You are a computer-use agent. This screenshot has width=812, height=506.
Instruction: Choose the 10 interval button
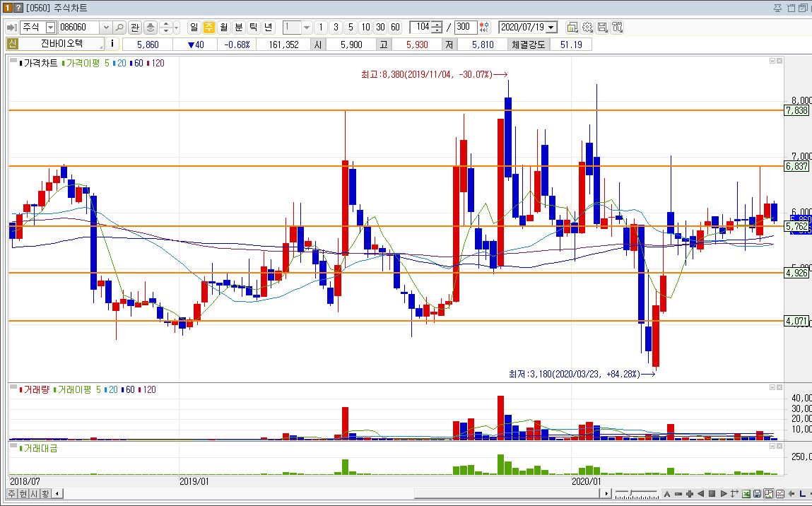365,27
